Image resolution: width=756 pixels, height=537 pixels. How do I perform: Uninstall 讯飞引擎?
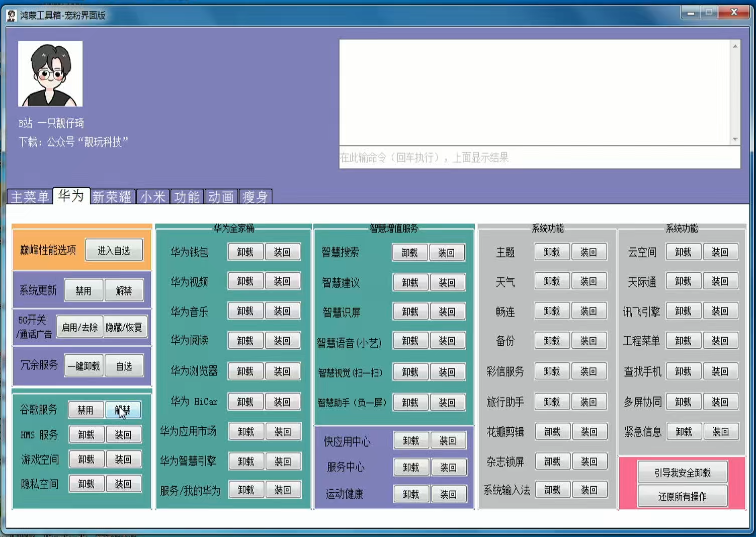(683, 311)
